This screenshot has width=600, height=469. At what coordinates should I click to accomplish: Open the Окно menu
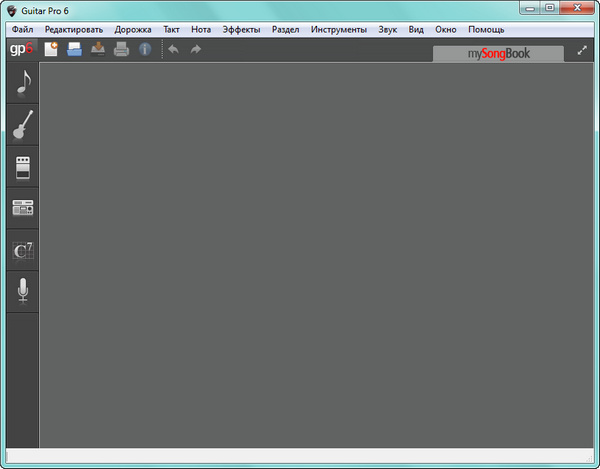click(x=446, y=29)
